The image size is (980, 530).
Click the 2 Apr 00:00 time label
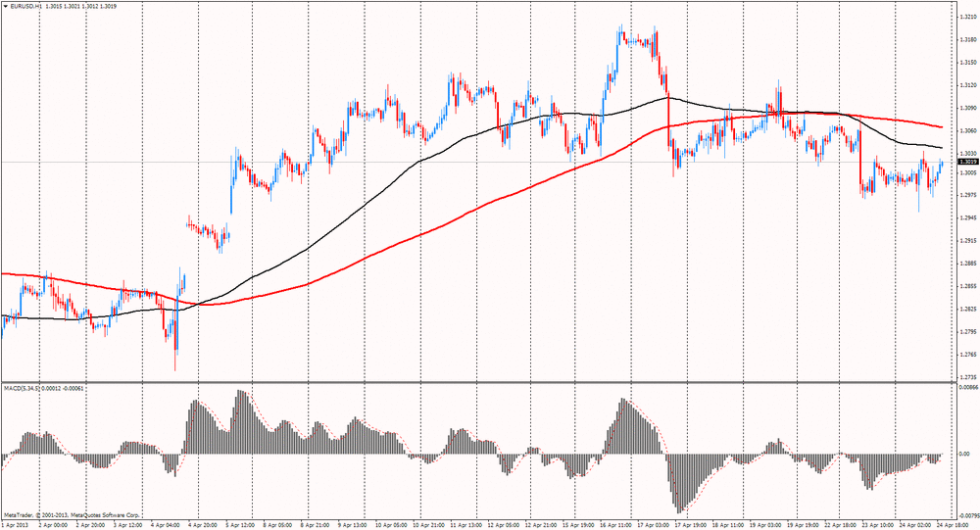pyautogui.click(x=53, y=525)
